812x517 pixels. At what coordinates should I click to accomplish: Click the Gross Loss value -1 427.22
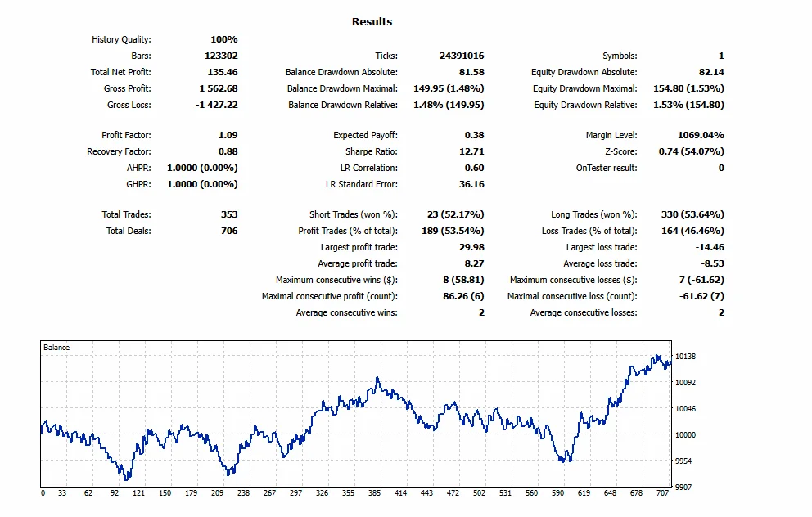pos(216,105)
